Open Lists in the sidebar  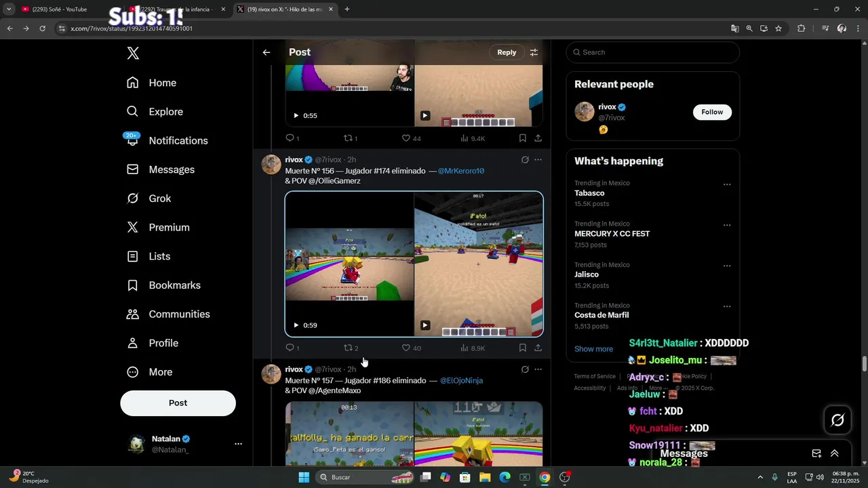coord(149,256)
